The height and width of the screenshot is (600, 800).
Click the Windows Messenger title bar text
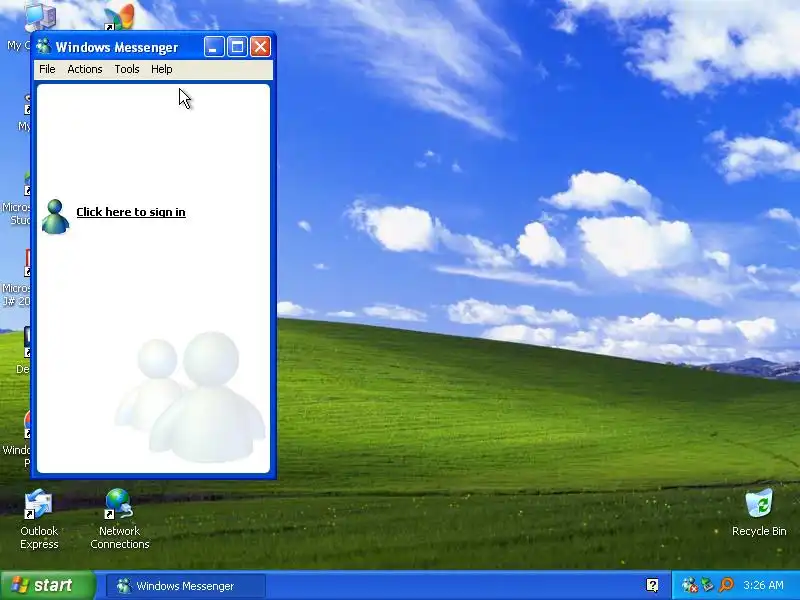tap(117, 47)
